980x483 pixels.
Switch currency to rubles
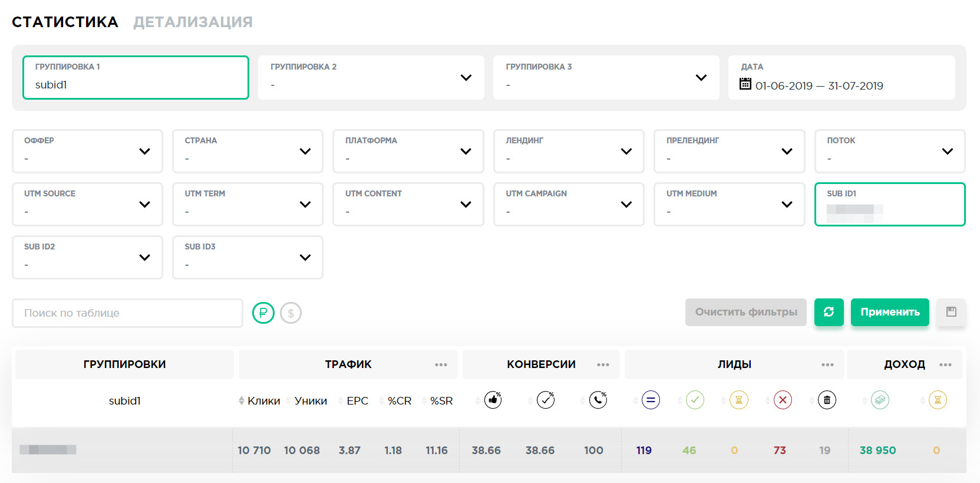263,313
